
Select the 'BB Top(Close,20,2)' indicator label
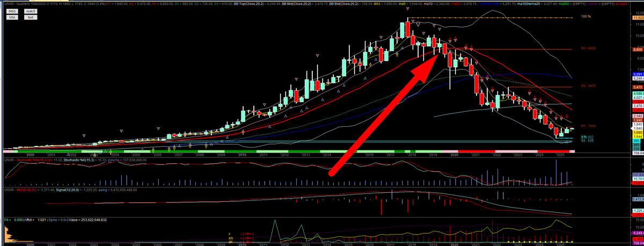[x=250, y=4]
